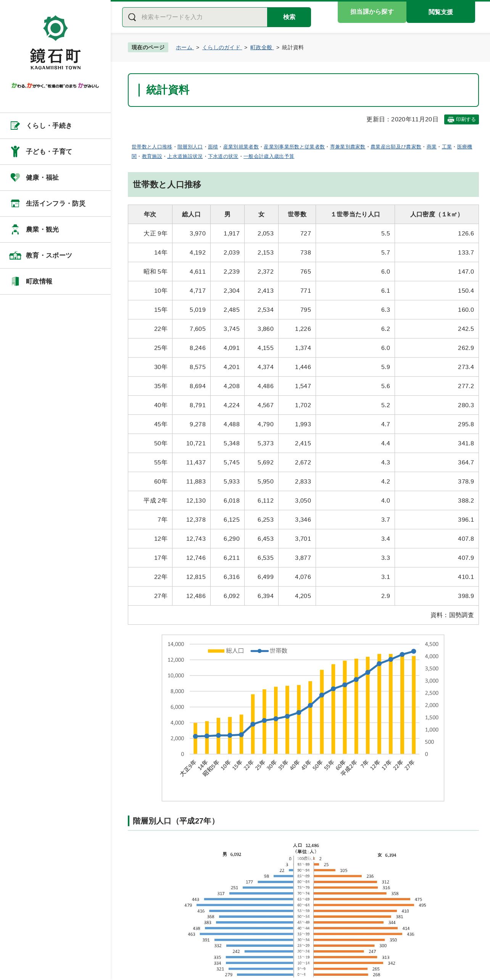Image resolution: width=490 pixels, height=980 pixels.
Task: Jump to 産業別事業所数と従業者数 link
Action: (x=294, y=147)
